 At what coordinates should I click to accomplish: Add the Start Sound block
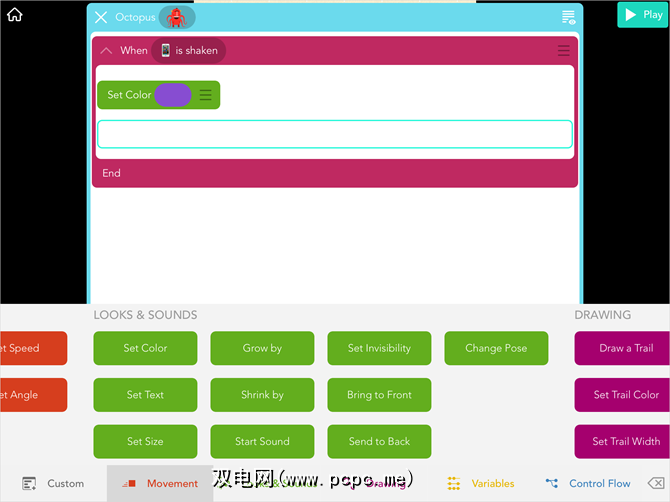(x=262, y=441)
